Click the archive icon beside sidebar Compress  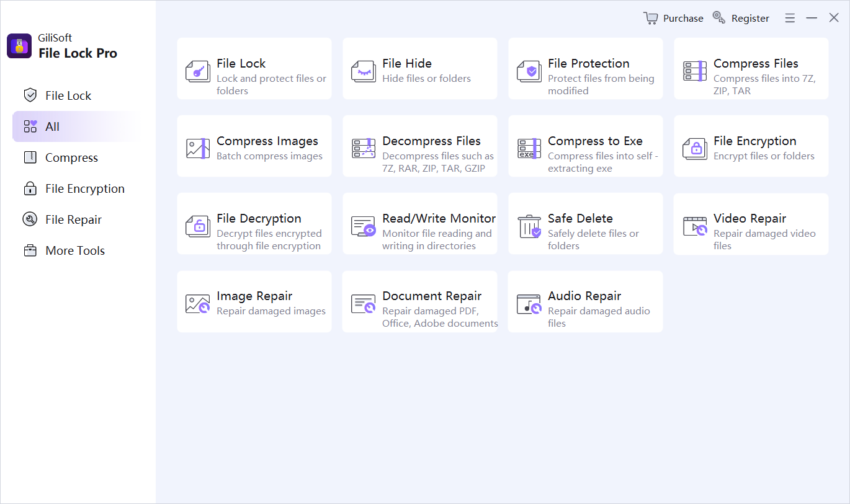(x=30, y=157)
